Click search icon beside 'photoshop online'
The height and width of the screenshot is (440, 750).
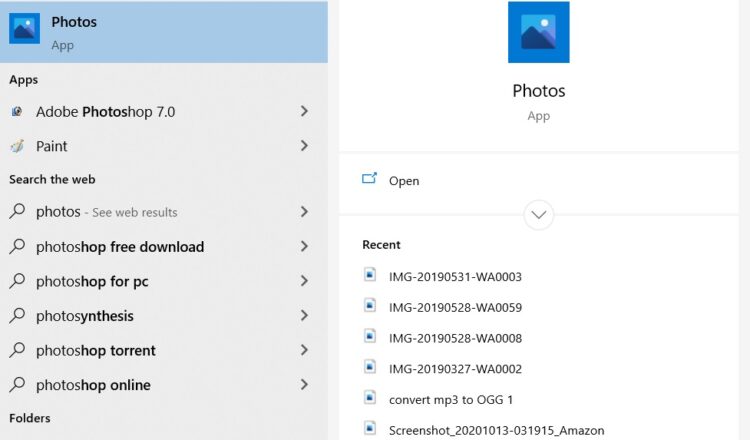17,384
